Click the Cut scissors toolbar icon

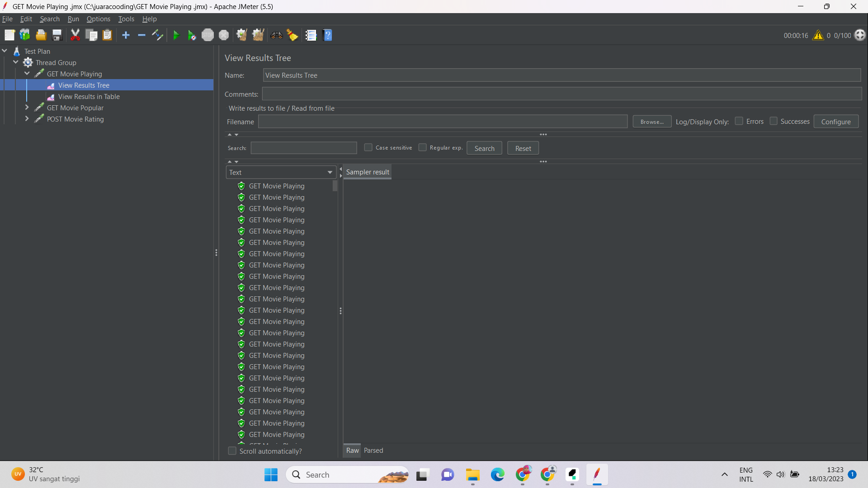tap(75, 35)
